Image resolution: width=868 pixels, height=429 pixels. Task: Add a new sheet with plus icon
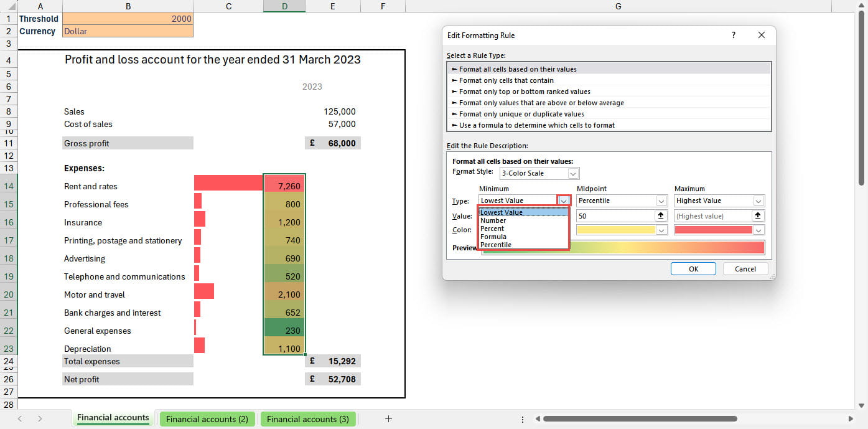(388, 419)
